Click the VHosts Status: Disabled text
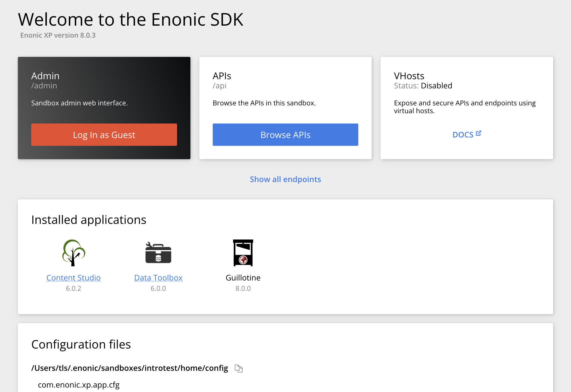The height and width of the screenshot is (392, 571). (x=423, y=86)
